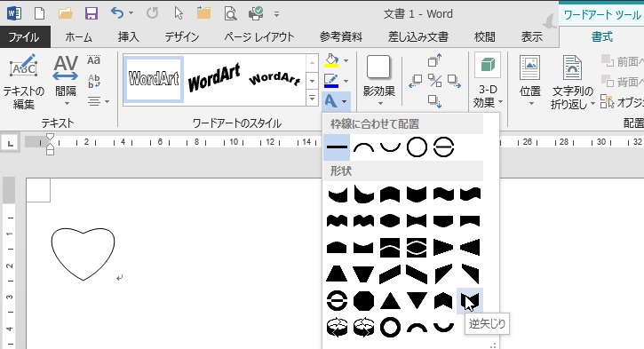The height and width of the screenshot is (349, 644).
Task: Open the File (ファイル) tab
Action: [24, 37]
